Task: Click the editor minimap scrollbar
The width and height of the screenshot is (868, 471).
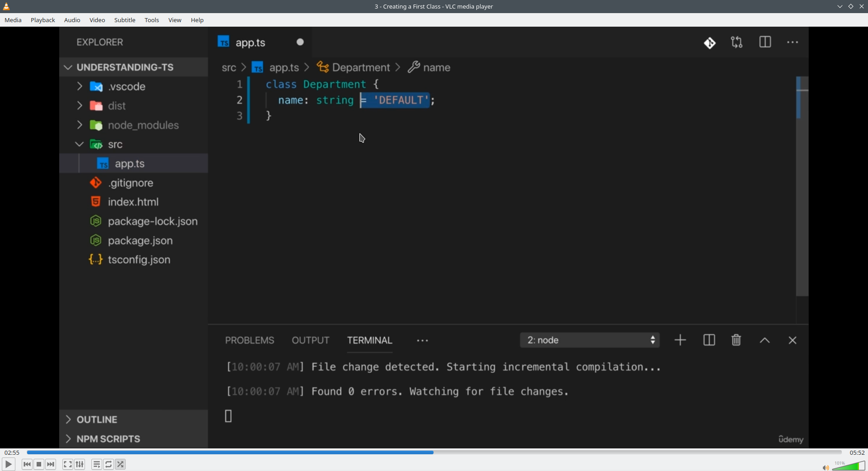Action: 802,186
